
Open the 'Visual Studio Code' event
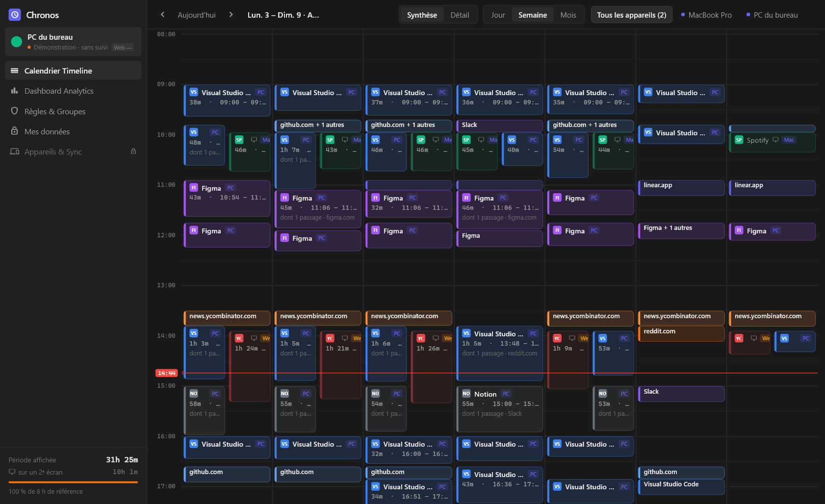click(681, 487)
